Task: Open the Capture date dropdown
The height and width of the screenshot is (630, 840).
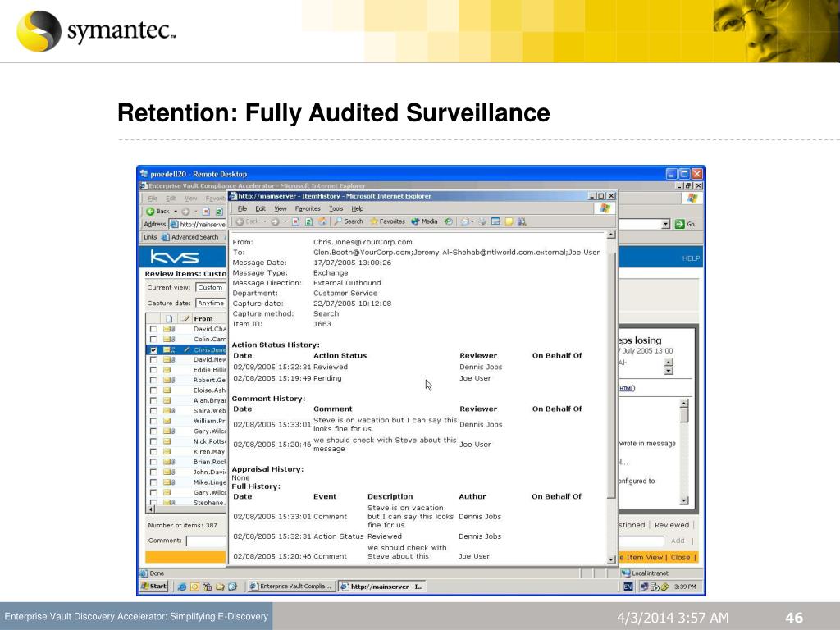Action: coord(211,304)
